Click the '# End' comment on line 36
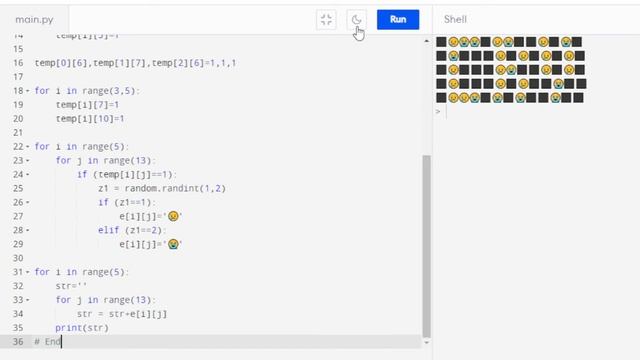Image resolution: width=640 pixels, height=360 pixels. (48, 342)
